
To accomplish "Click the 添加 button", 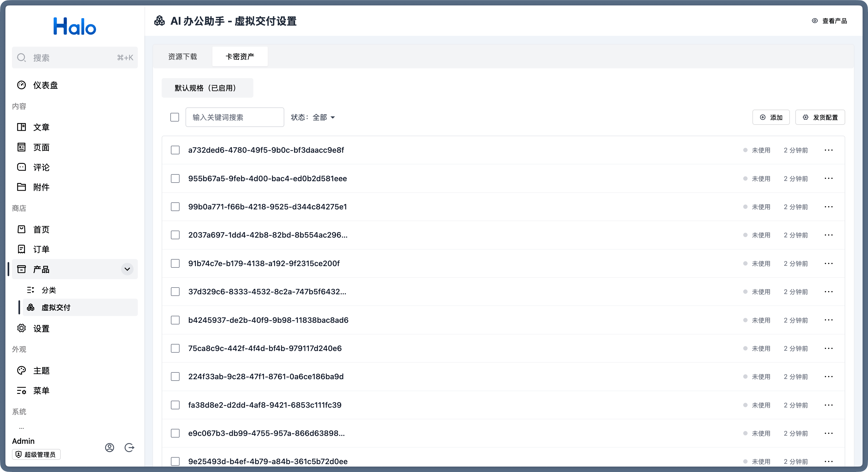I will click(x=771, y=117).
